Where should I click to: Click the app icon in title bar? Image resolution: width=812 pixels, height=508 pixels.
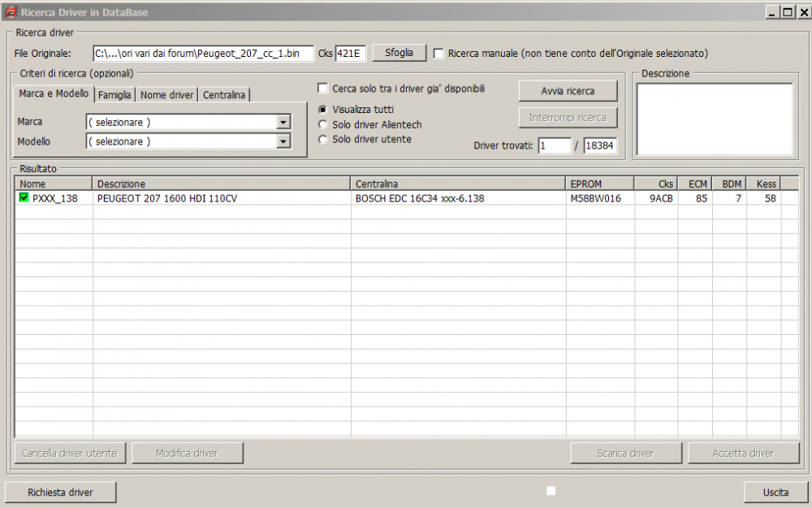[11, 13]
